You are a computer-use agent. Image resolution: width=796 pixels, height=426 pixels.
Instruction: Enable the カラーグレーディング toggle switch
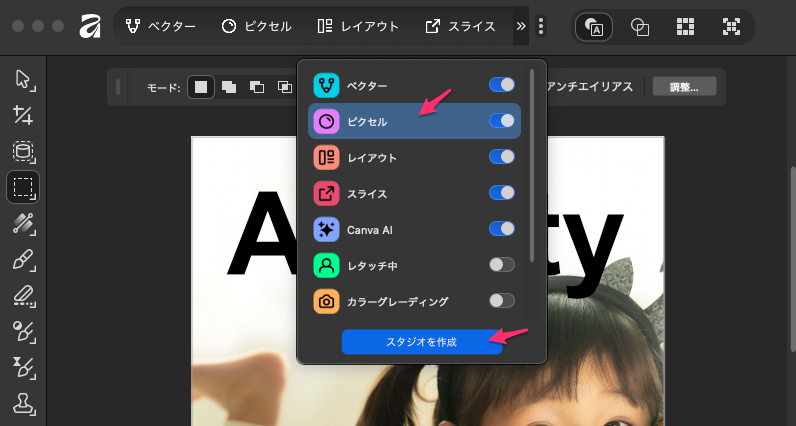click(x=501, y=301)
